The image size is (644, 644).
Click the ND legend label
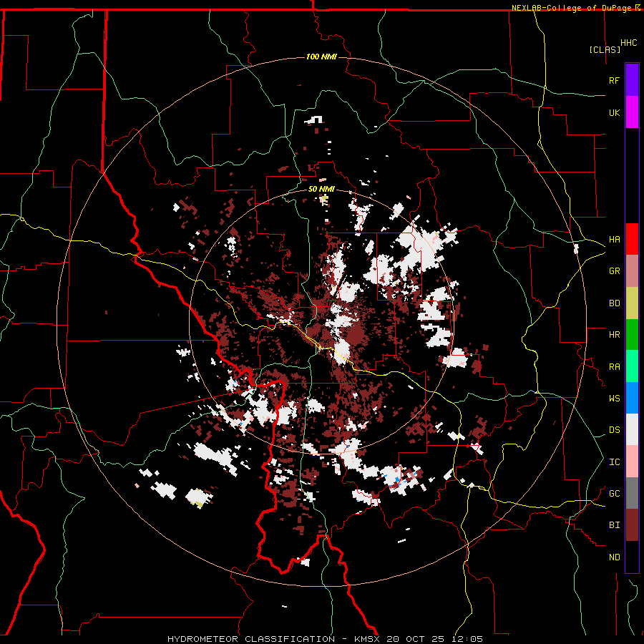coord(614,557)
